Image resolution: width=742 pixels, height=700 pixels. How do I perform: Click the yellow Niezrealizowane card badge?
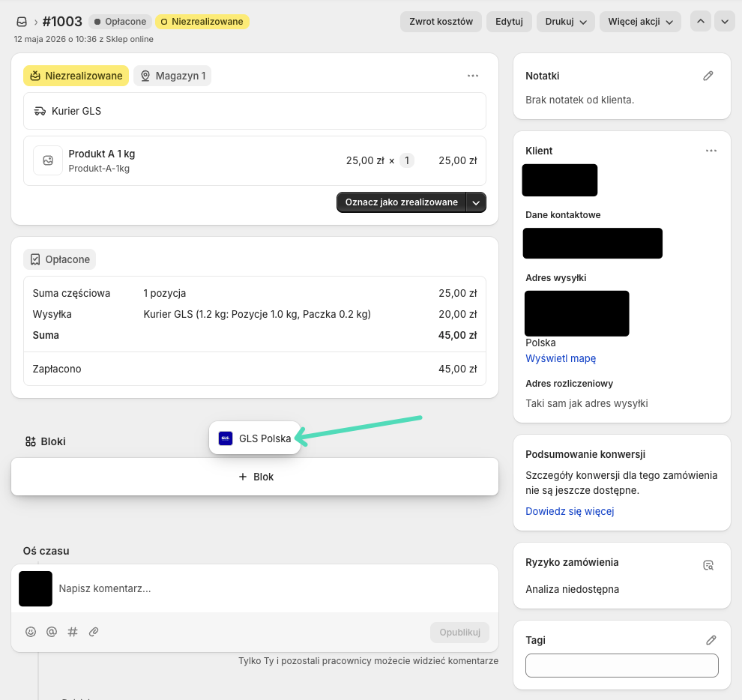[x=76, y=76]
